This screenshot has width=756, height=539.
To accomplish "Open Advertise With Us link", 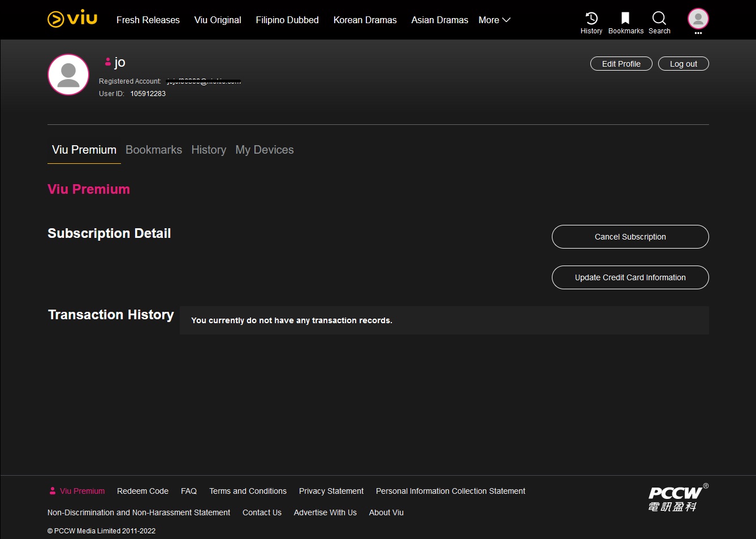I will point(325,512).
